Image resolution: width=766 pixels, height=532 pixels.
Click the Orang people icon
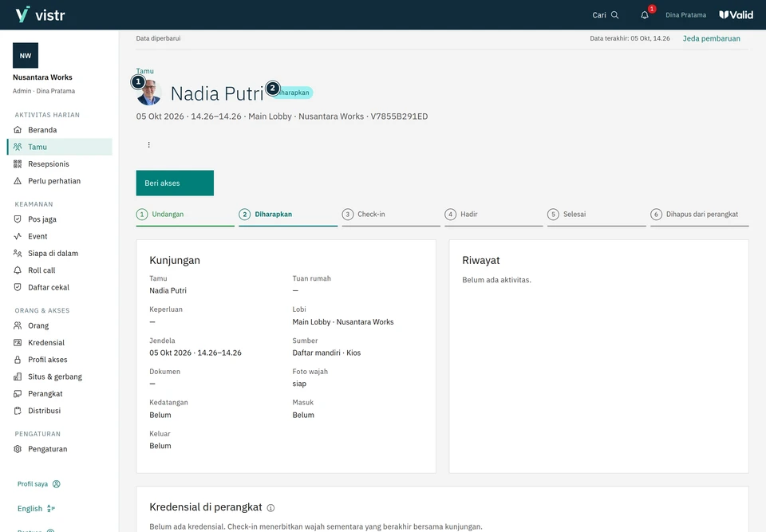(x=18, y=325)
